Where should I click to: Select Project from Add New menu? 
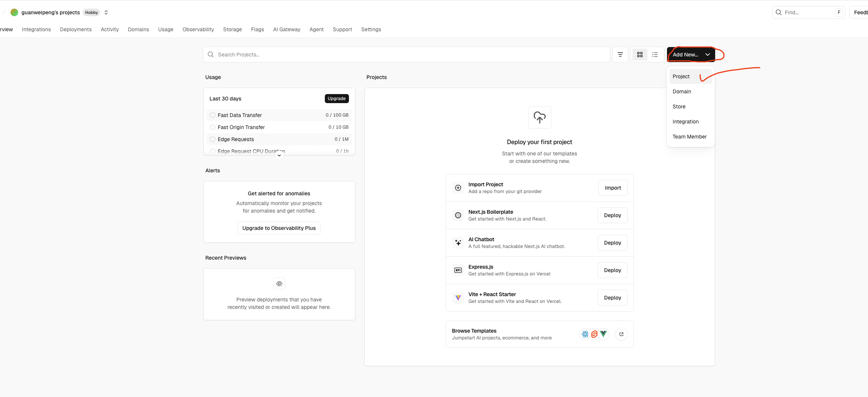tap(681, 76)
